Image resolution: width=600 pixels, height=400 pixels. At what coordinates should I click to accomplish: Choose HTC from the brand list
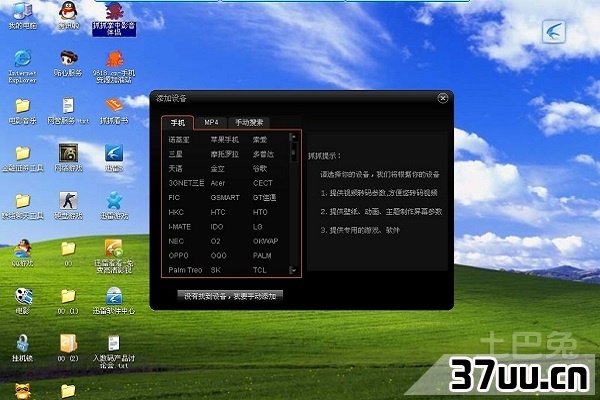point(218,212)
